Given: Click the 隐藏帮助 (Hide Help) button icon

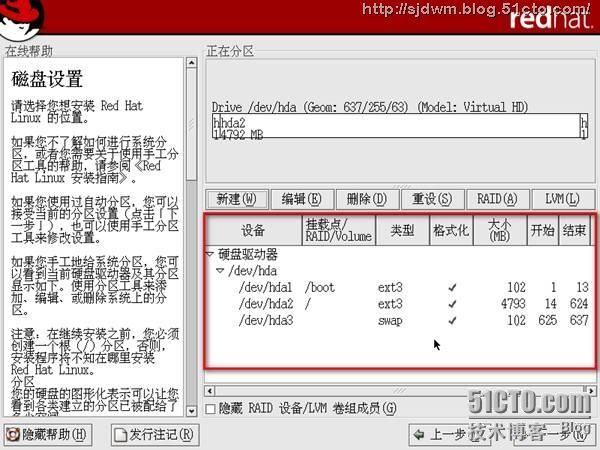Looking at the screenshot, I should point(14,435).
